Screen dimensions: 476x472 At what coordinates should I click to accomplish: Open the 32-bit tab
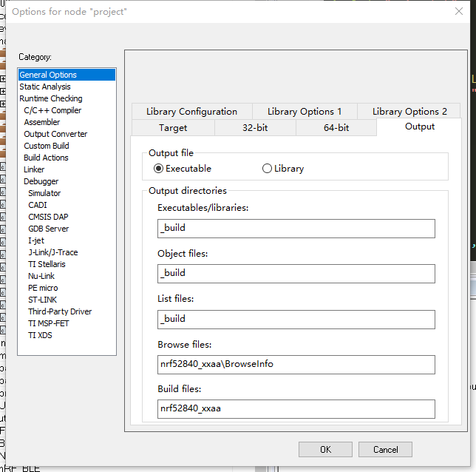tap(254, 128)
